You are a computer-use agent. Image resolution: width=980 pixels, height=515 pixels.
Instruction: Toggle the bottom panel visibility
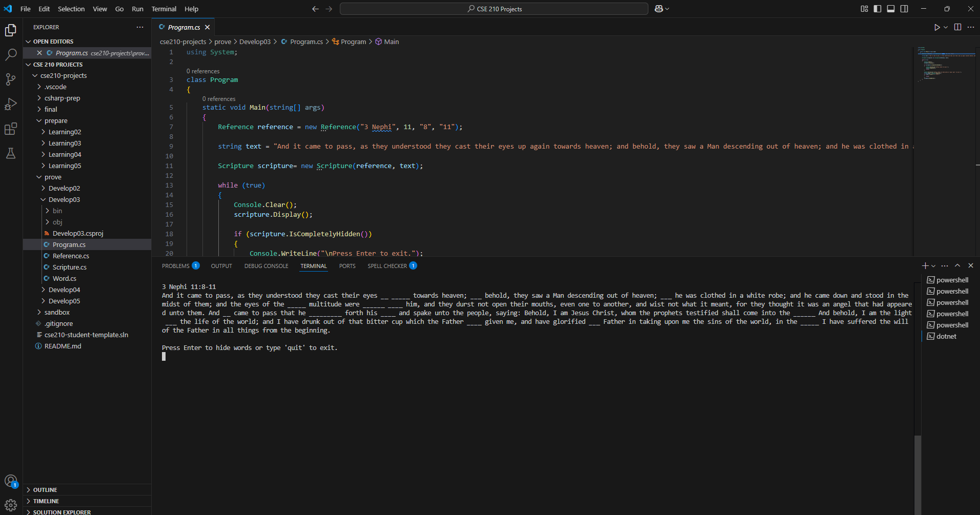891,9
